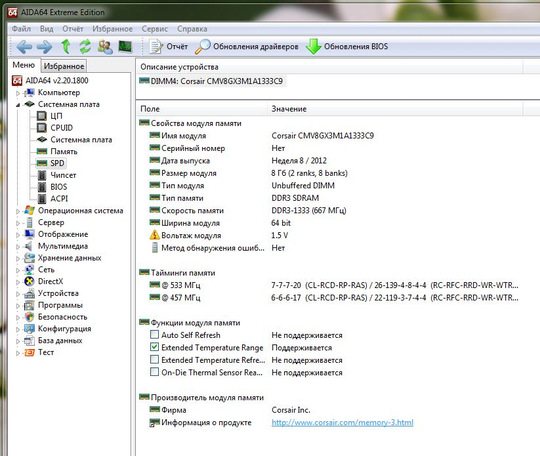Click the AIDA64 title bar app icon
The width and height of the screenshot is (540, 456).
tap(13, 12)
